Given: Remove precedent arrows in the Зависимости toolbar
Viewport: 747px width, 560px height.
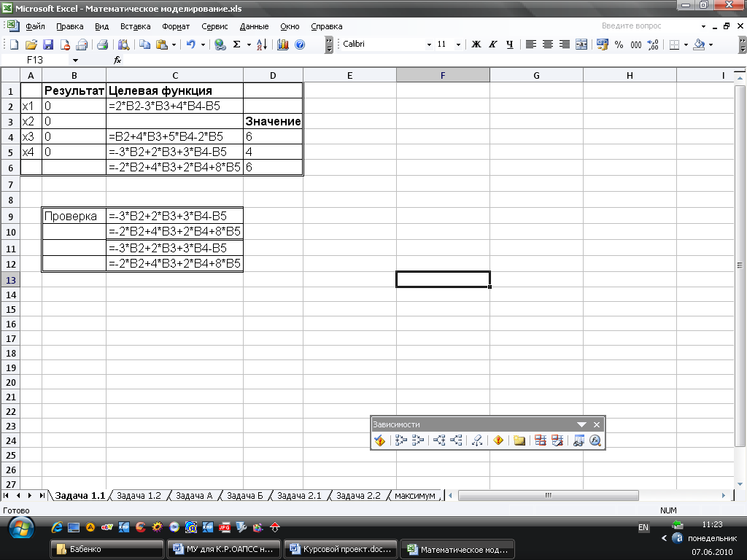Looking at the screenshot, I should (x=418, y=440).
